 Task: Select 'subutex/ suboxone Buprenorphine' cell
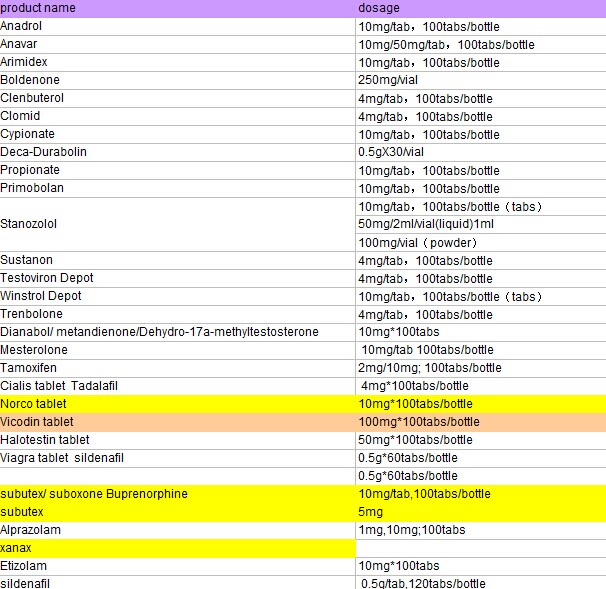tap(177, 494)
